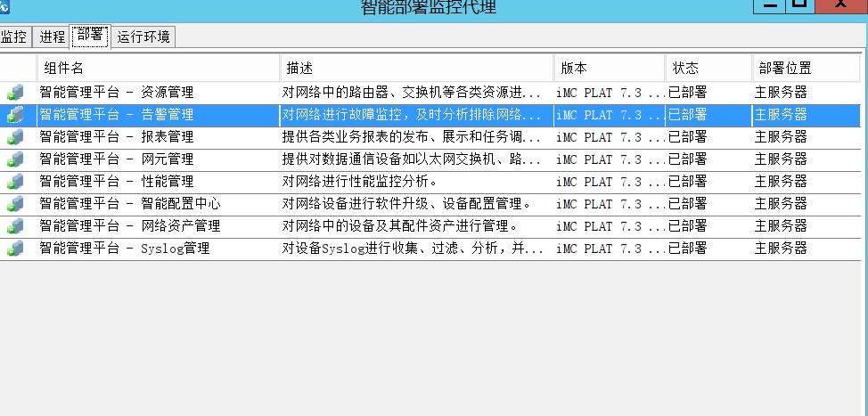Select row 智能管理平台 - Syslog管理

pyautogui.click(x=430, y=249)
